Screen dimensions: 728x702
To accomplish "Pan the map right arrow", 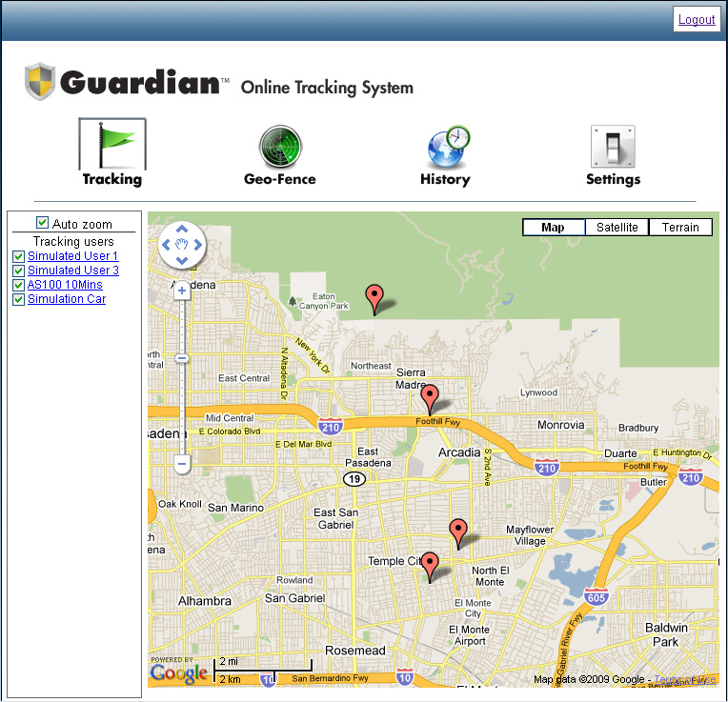I will (198, 245).
